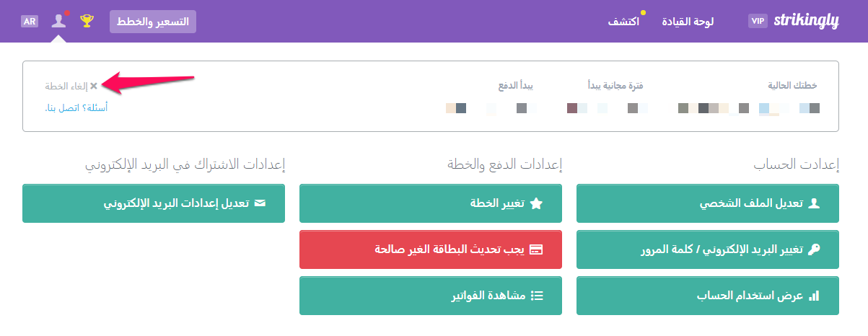This screenshot has width=868, height=336.
Task: Click the VIP badge beside logo
Action: click(758, 21)
